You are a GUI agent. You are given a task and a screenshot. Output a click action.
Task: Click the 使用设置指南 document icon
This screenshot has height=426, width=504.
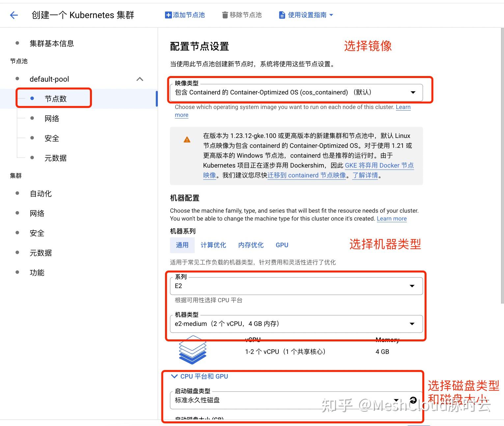[x=282, y=14]
